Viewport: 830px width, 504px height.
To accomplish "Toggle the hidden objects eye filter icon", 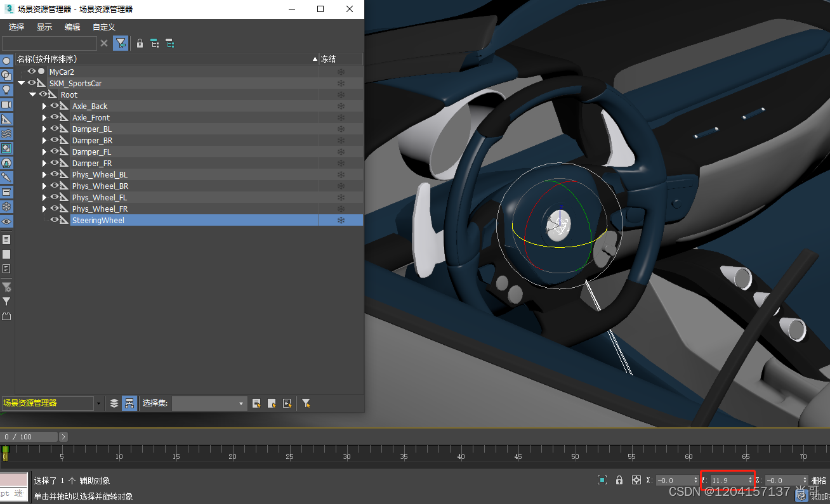I will pyautogui.click(x=6, y=221).
